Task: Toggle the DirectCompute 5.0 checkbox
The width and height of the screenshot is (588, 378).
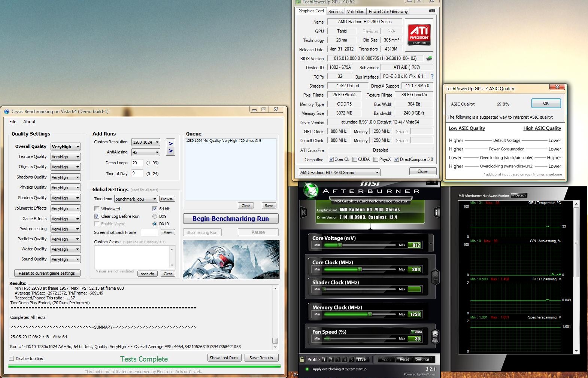Action: pos(396,159)
